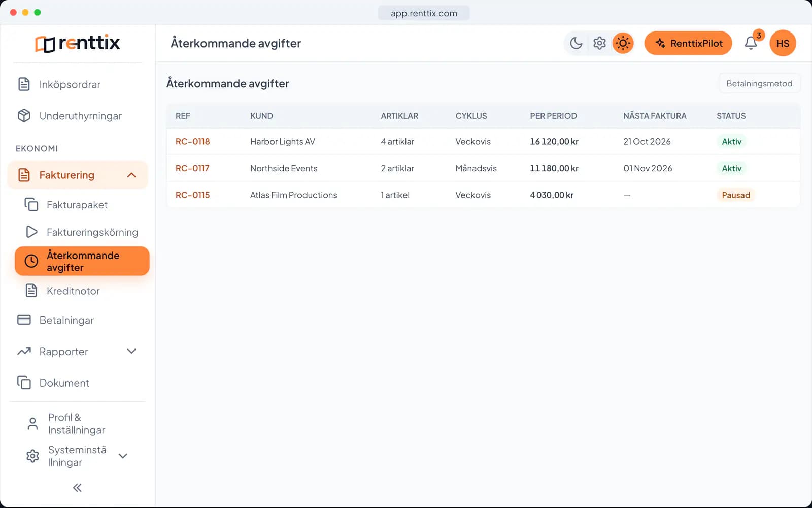Image resolution: width=812 pixels, height=508 pixels.
Task: Click the Pausad status badge
Action: click(x=736, y=195)
